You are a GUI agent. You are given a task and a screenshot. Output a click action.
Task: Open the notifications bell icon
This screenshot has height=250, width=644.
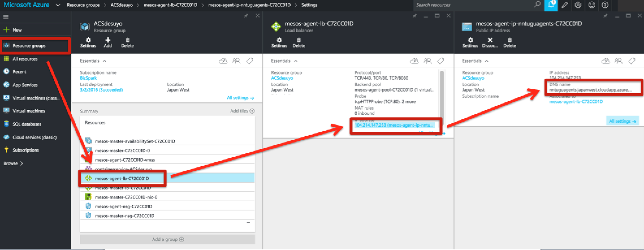(x=551, y=5)
